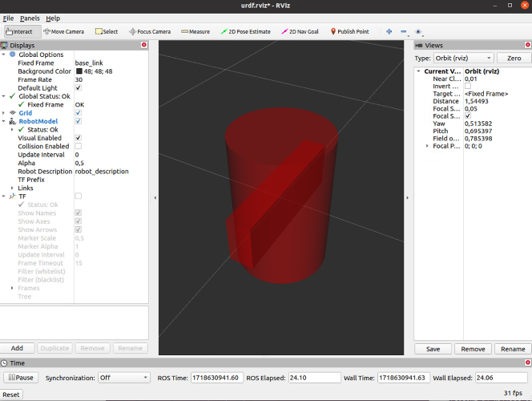Click the Add display button
The image size is (532, 401).
(x=17, y=349)
